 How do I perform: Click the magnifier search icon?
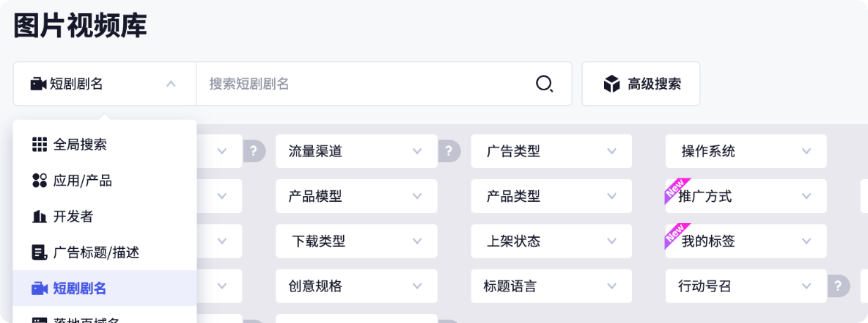544,84
